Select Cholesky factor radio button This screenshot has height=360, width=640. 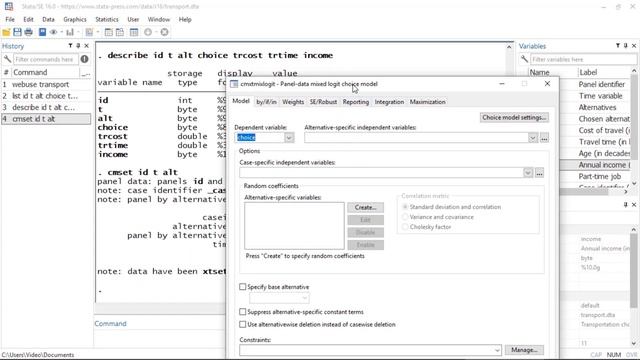[405, 227]
